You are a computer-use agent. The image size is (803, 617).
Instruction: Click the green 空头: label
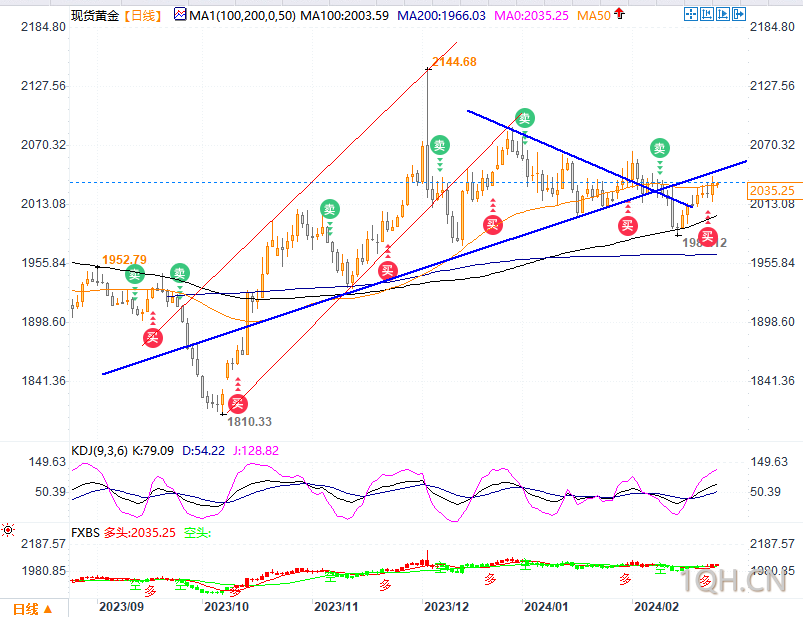point(198,533)
